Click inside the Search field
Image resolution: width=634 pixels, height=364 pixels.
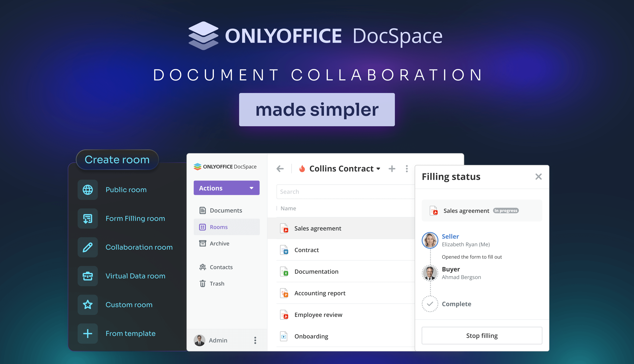point(325,191)
